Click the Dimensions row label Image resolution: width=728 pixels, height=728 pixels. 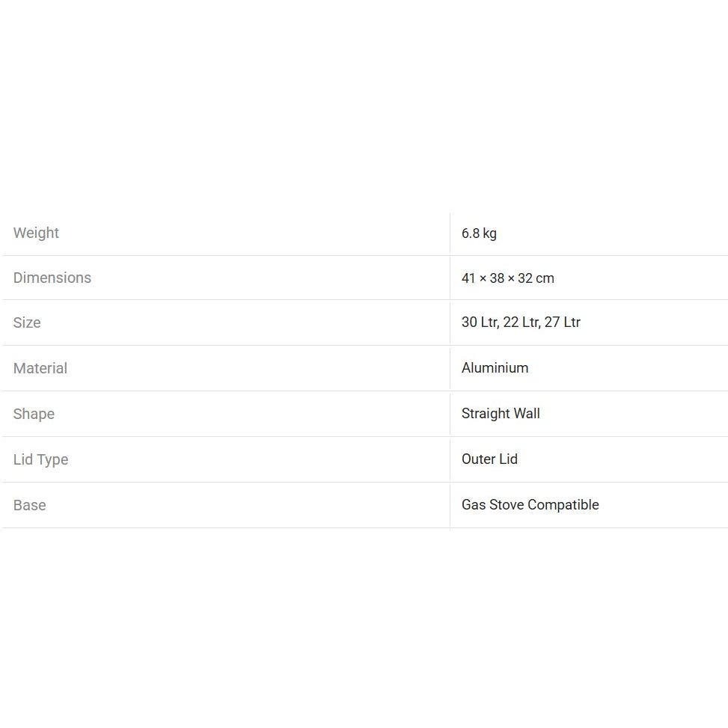click(52, 278)
